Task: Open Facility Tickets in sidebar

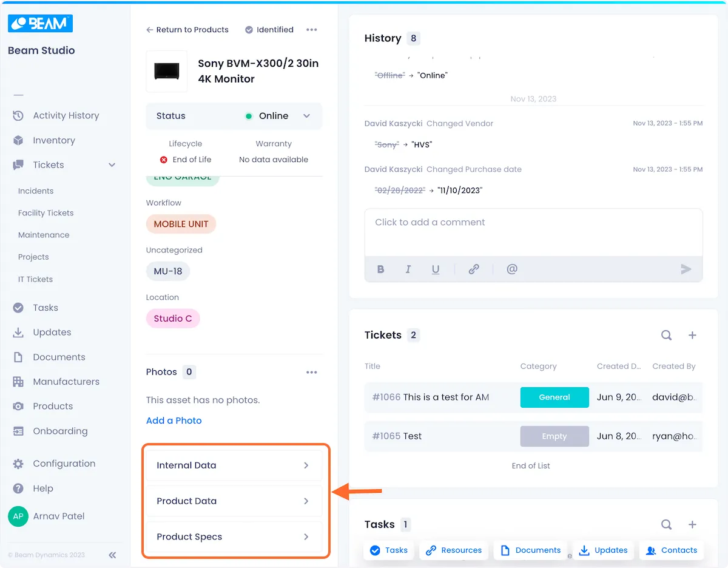Action: [46, 213]
